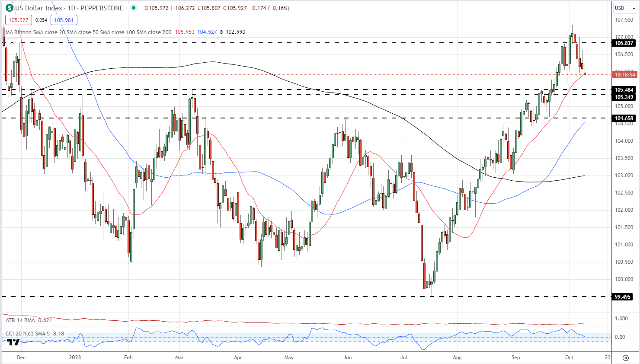Click the 105.349 horizontal line price label
This screenshot has height=364, width=640.
(x=624, y=97)
